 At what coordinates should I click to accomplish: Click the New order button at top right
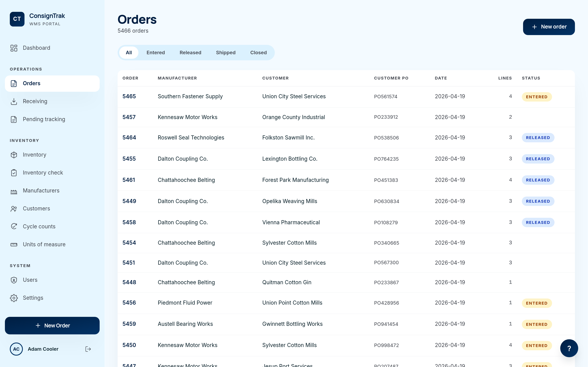click(549, 27)
